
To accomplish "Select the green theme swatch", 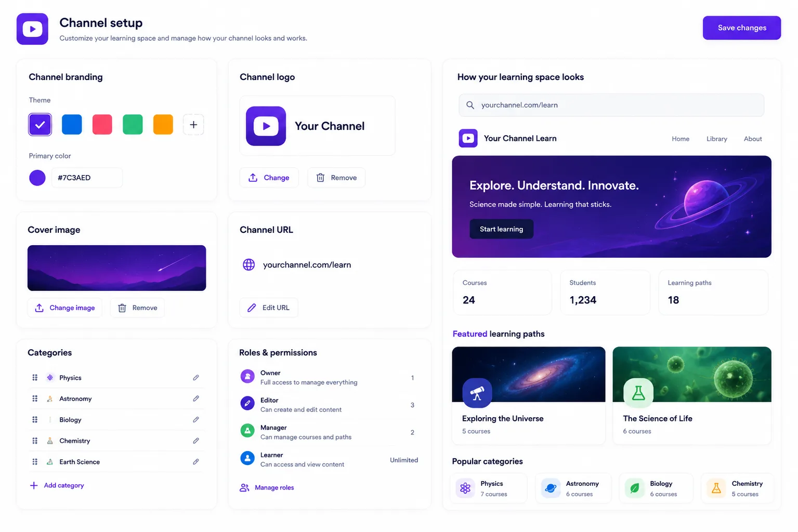I will [133, 125].
